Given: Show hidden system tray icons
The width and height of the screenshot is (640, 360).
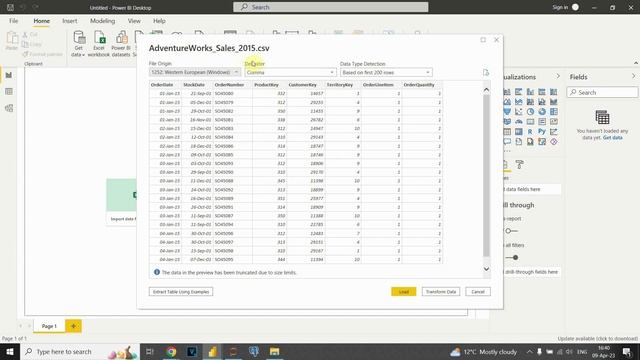Looking at the screenshot, I should 529,351.
